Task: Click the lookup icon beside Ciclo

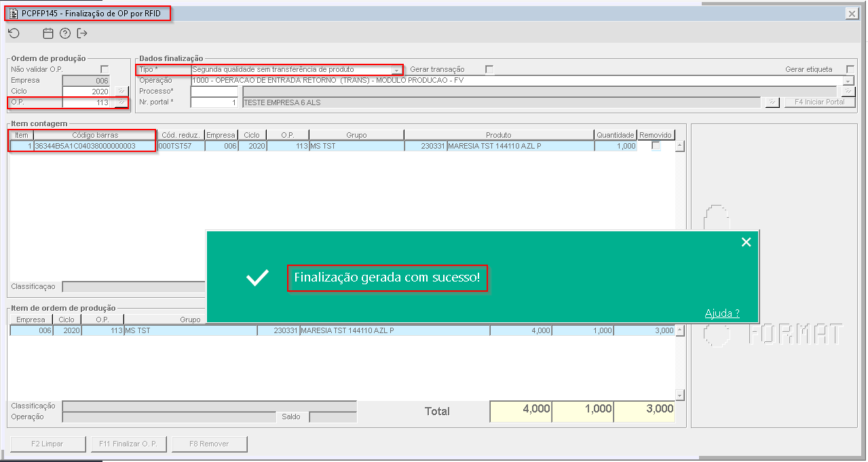Action: tap(121, 91)
